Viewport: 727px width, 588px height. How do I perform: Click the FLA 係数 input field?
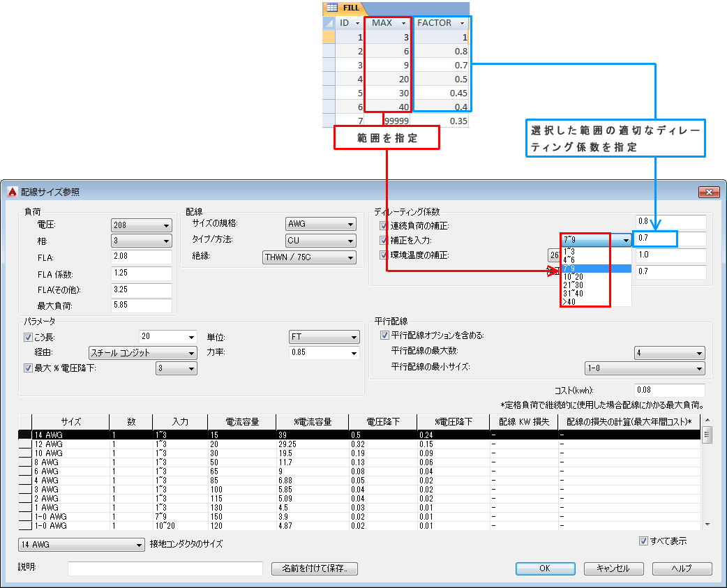pos(142,273)
